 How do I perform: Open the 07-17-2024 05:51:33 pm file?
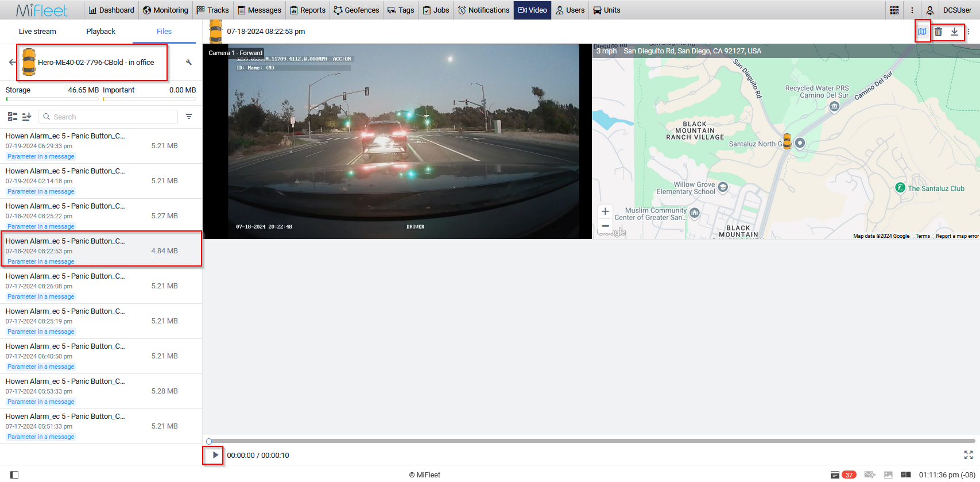pyautogui.click(x=101, y=426)
